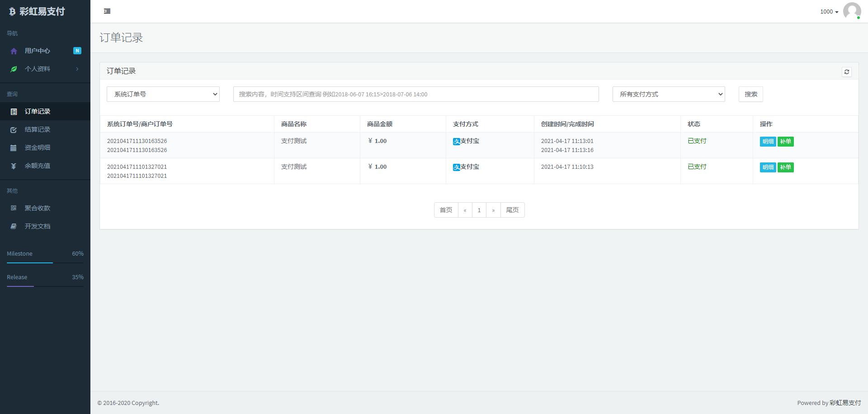Click the user avatar at top right
This screenshot has width=868, height=414.
[x=852, y=11]
